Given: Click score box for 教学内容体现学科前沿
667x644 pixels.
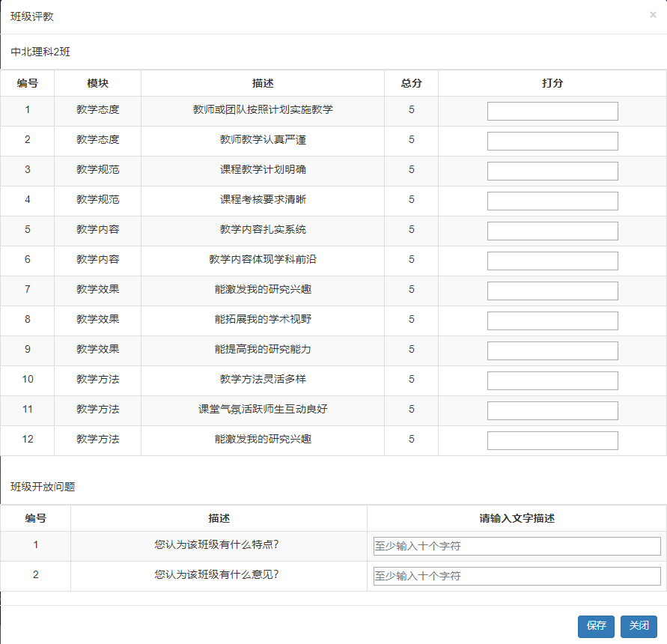Looking at the screenshot, I should [552, 261].
